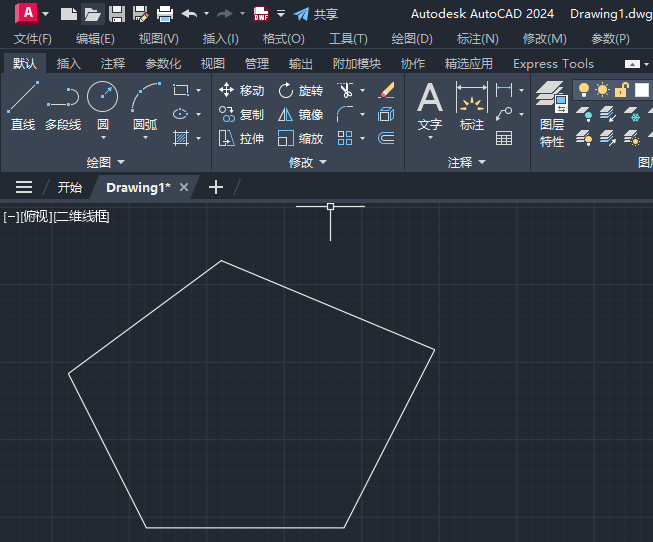653x542 pixels.
Task: Click the 复制 (Copy) tool
Action: pos(241,114)
